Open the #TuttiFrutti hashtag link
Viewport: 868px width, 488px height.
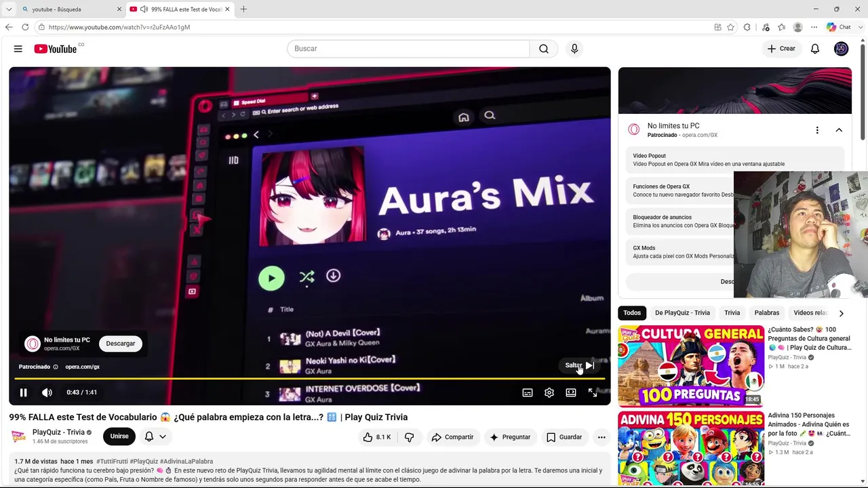(x=112, y=462)
